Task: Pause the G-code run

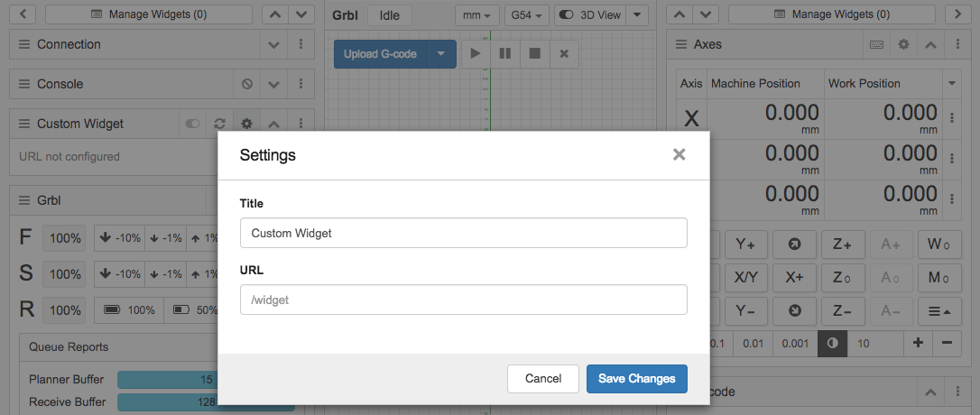Action: (505, 54)
